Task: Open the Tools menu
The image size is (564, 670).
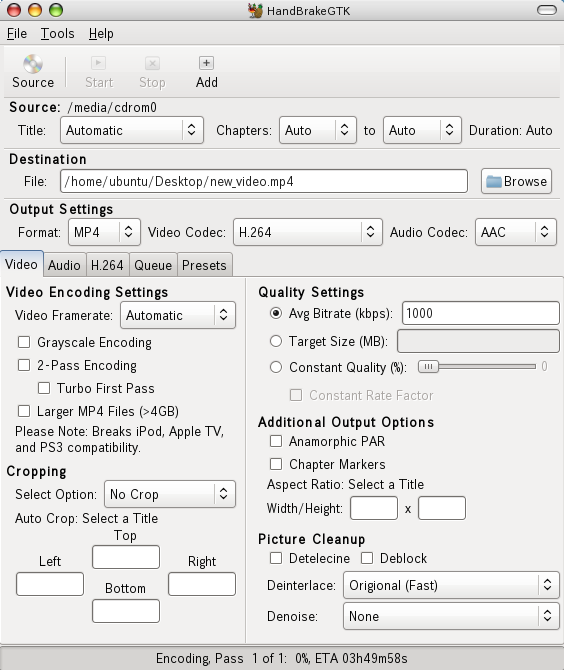Action: [x=57, y=33]
